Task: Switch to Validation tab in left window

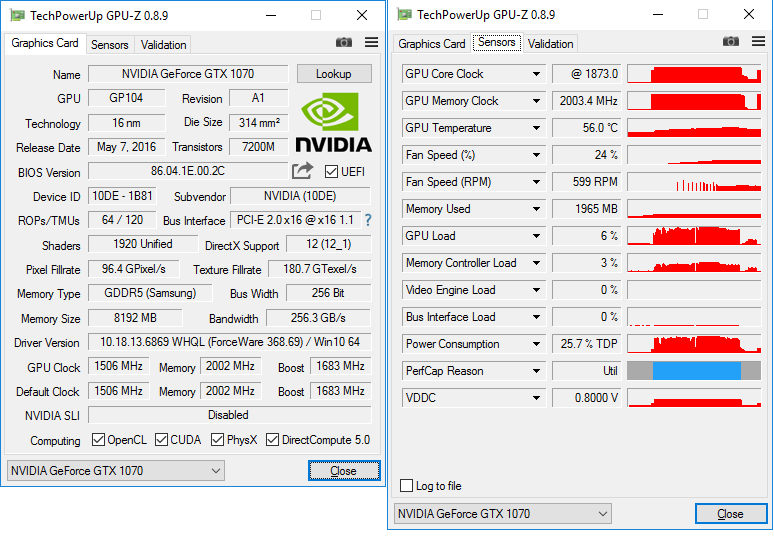Action: [x=163, y=45]
